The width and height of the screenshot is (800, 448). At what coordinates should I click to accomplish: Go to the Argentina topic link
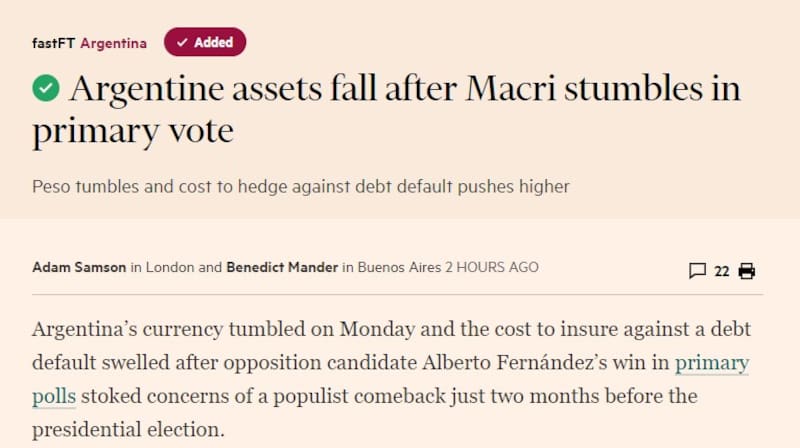pyautogui.click(x=113, y=43)
